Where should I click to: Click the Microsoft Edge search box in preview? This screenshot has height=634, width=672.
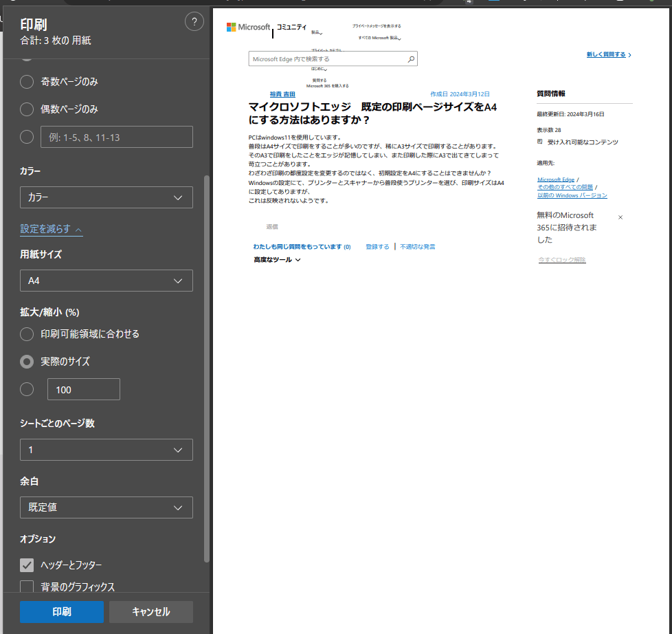333,58
